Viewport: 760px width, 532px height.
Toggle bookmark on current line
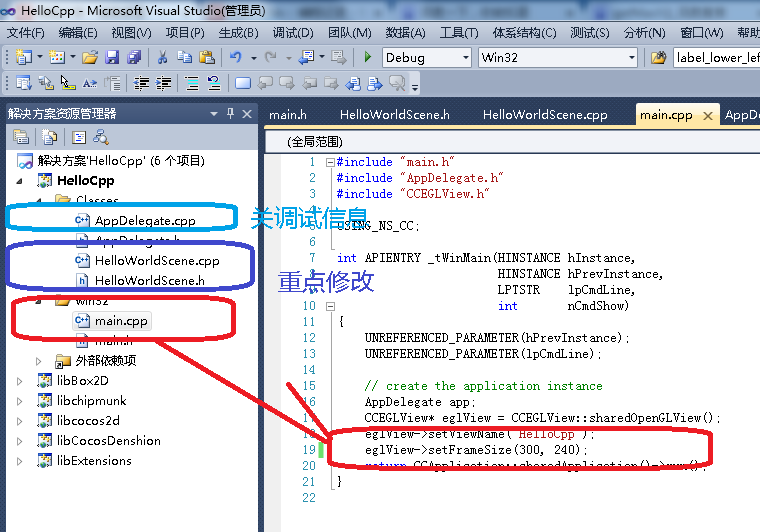pyautogui.click(x=242, y=83)
